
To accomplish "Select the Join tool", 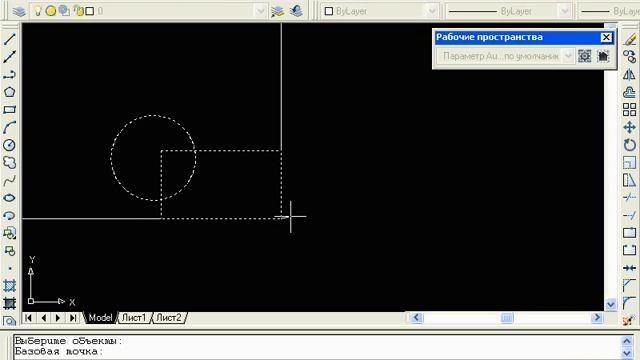I will coord(629,268).
